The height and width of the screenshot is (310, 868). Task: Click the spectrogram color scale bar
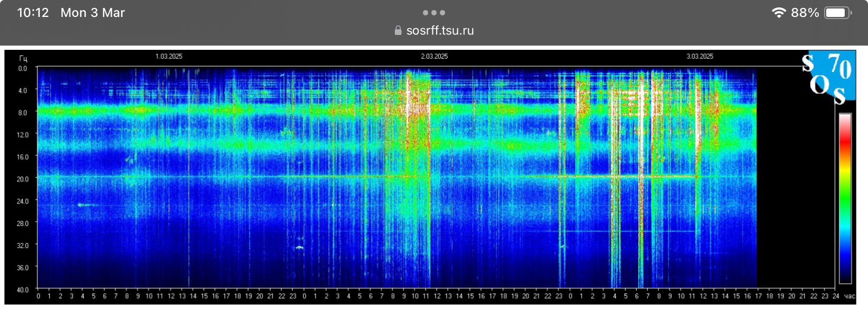click(x=845, y=198)
